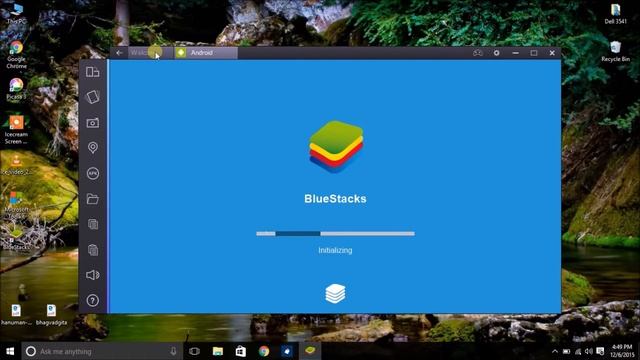
Task: Click the Initializing progress bar
Action: [x=335, y=233]
